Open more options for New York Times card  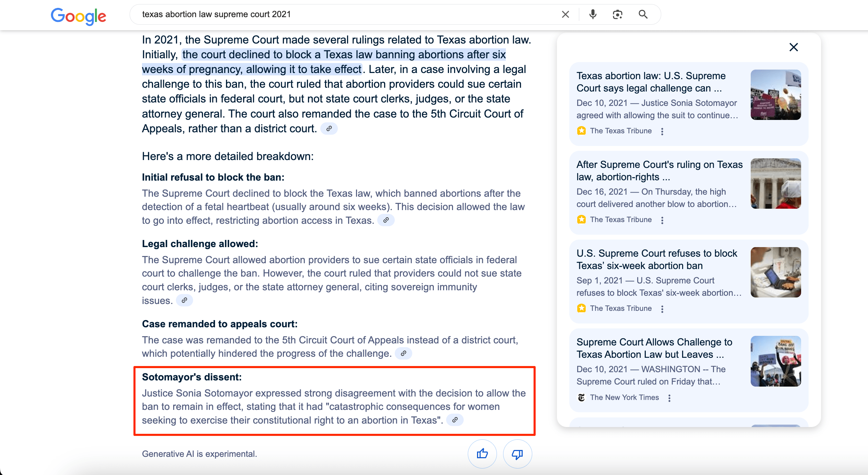tap(669, 398)
